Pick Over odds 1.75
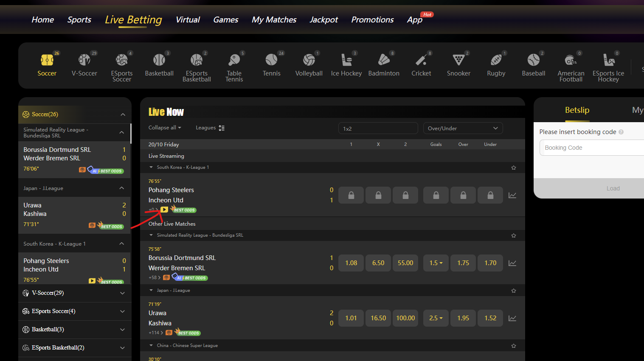The image size is (644, 361). tap(463, 263)
